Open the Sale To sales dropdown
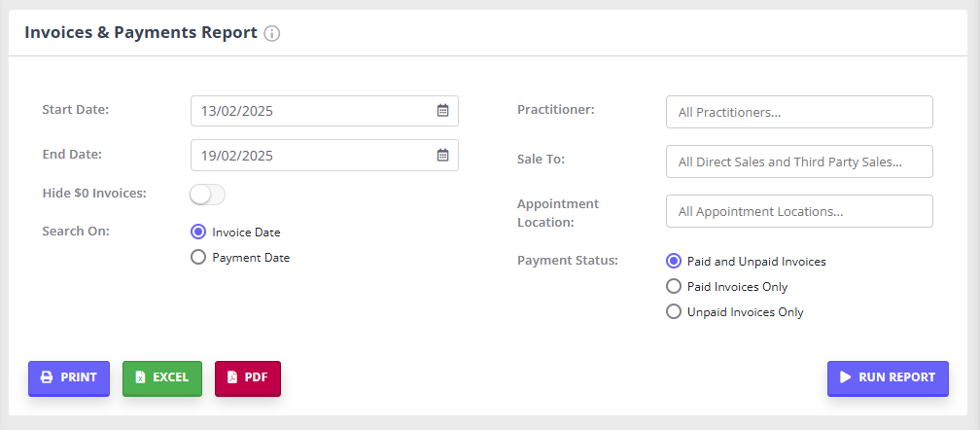The width and height of the screenshot is (980, 430). click(799, 161)
